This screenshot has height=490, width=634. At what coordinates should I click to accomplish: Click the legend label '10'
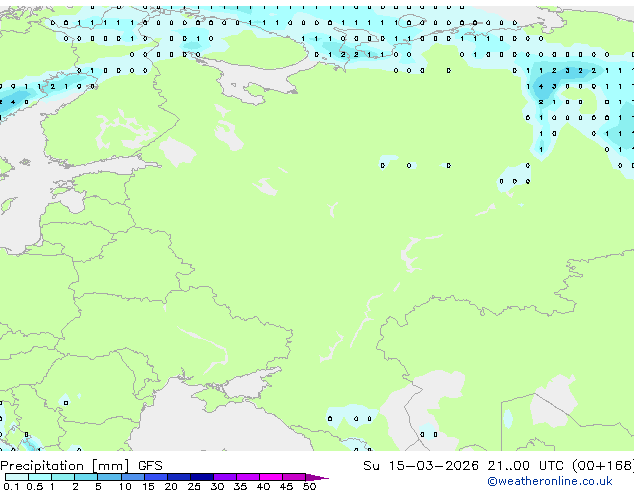click(125, 486)
